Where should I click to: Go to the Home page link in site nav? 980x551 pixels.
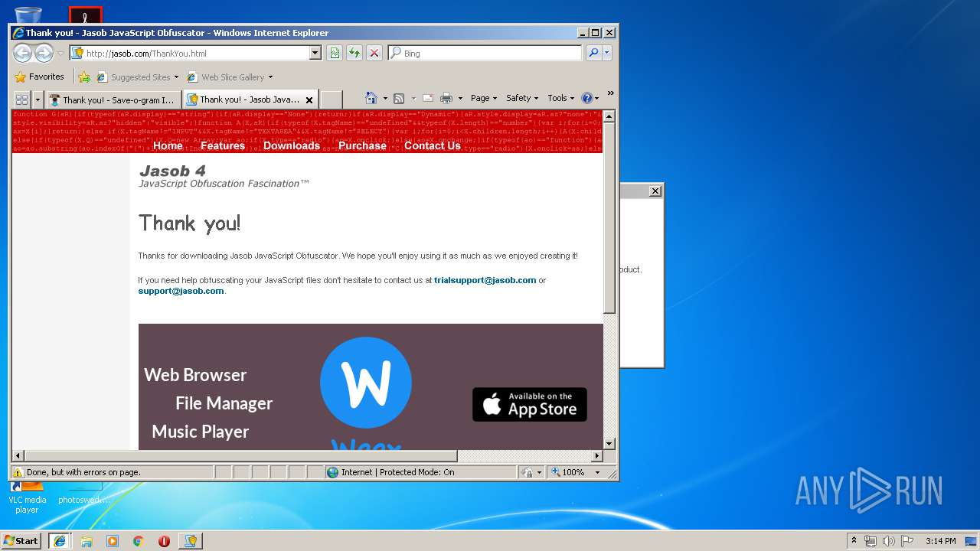pyautogui.click(x=168, y=145)
